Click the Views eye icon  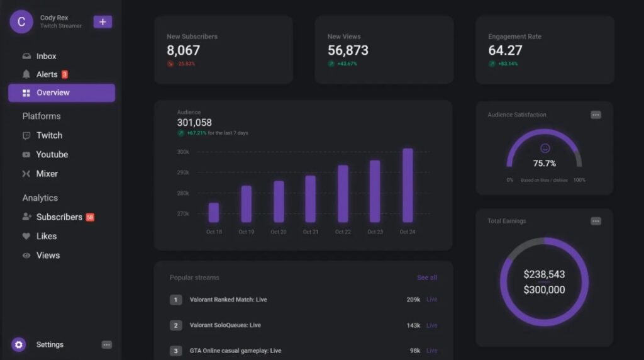click(26, 256)
